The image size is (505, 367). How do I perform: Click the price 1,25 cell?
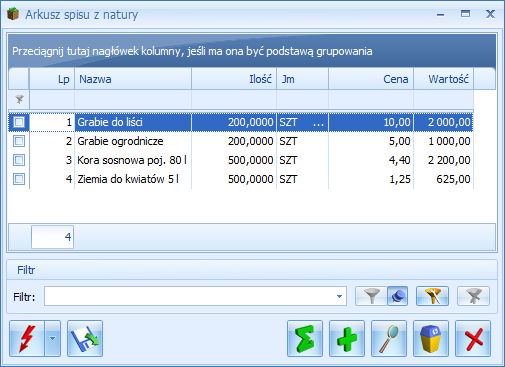pyautogui.click(x=371, y=179)
